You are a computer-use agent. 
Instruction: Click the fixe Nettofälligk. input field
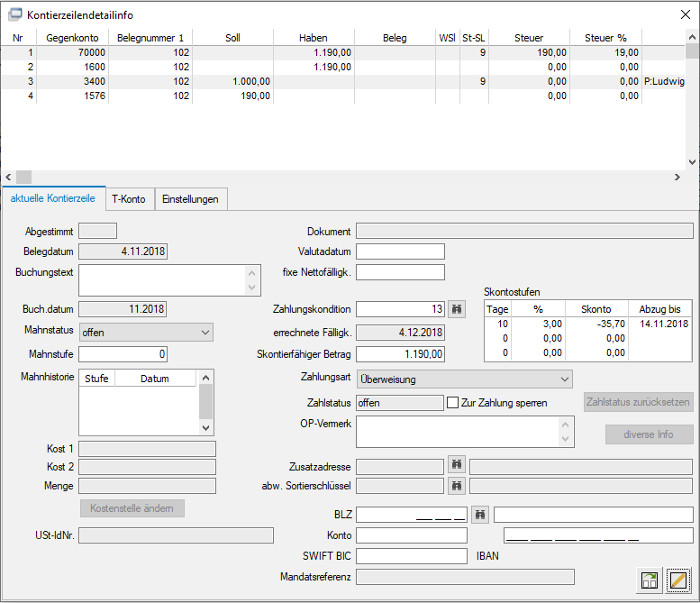pyautogui.click(x=400, y=272)
